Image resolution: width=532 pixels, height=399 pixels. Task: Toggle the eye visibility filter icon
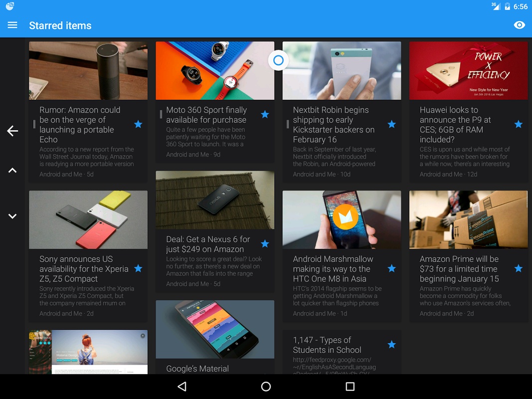519,25
